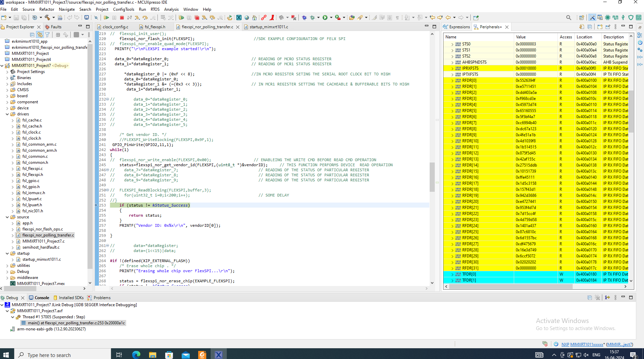Expand the middleware folder

(7, 278)
